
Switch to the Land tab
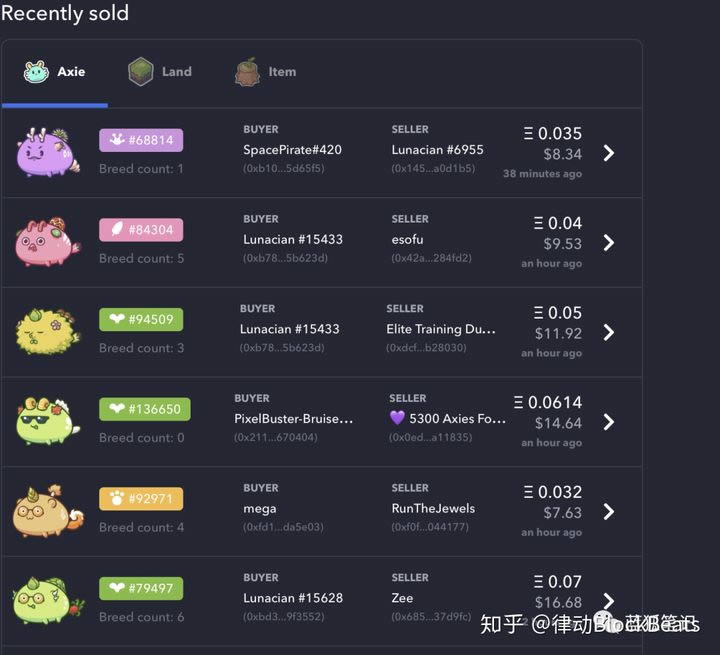pyautogui.click(x=160, y=72)
